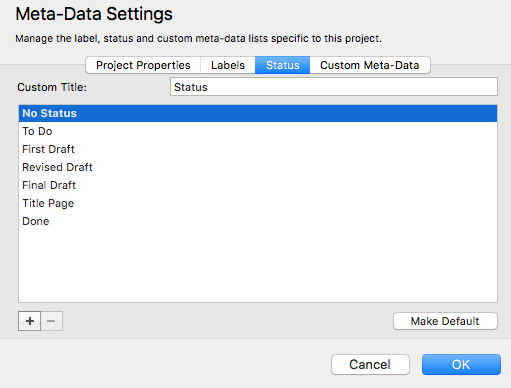Screen dimensions: 511x388
Task: Select the Title Page status item
Action: pyautogui.click(x=258, y=203)
